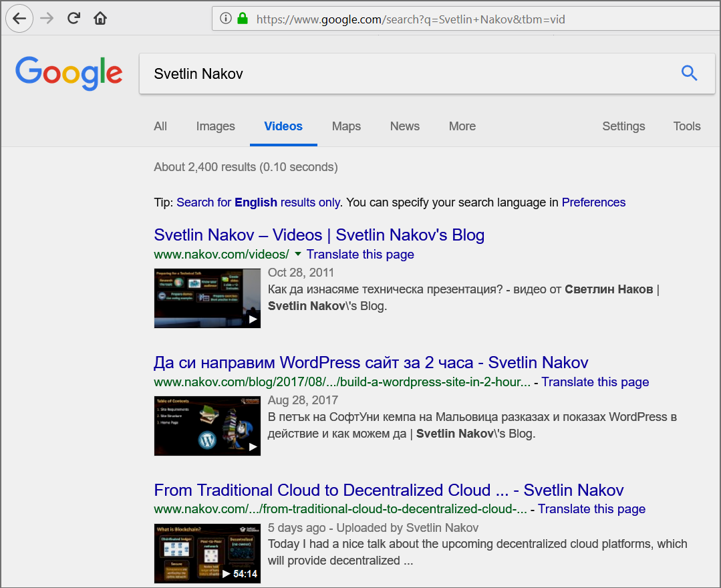The height and width of the screenshot is (588, 721).
Task: Open the result options arrow next to www.nakov.com/videos/
Action: (297, 255)
